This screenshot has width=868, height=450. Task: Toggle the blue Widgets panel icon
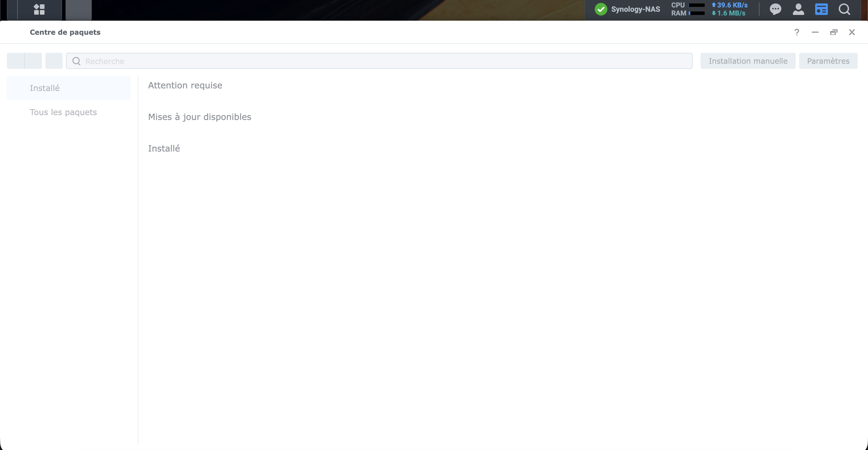pyautogui.click(x=821, y=9)
